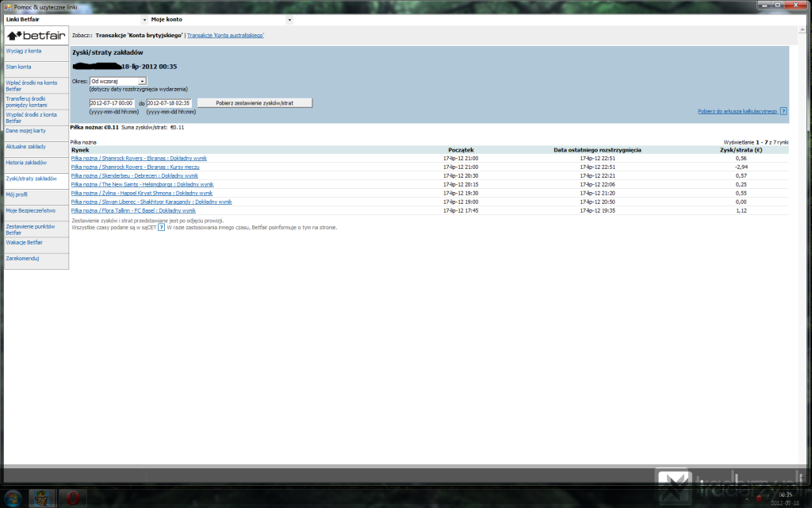The width and height of the screenshot is (812, 508).
Task: Click the system tray clock
Action: (785, 498)
